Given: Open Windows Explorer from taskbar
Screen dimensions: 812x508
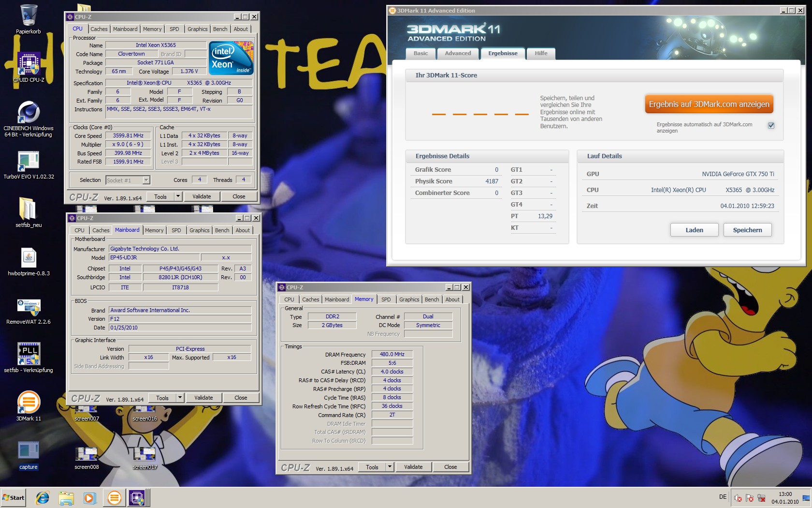Looking at the screenshot, I should (66, 497).
